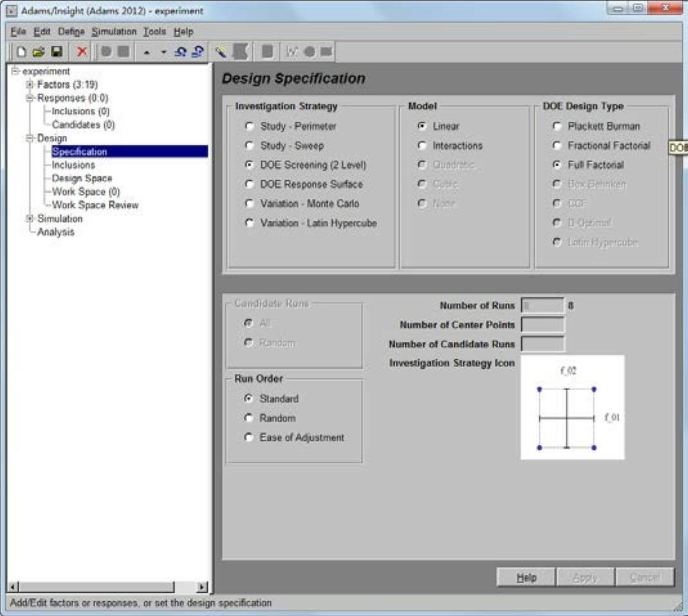Click the Save floppy disk icon
Viewport: 688px width, 616px height.
57,51
